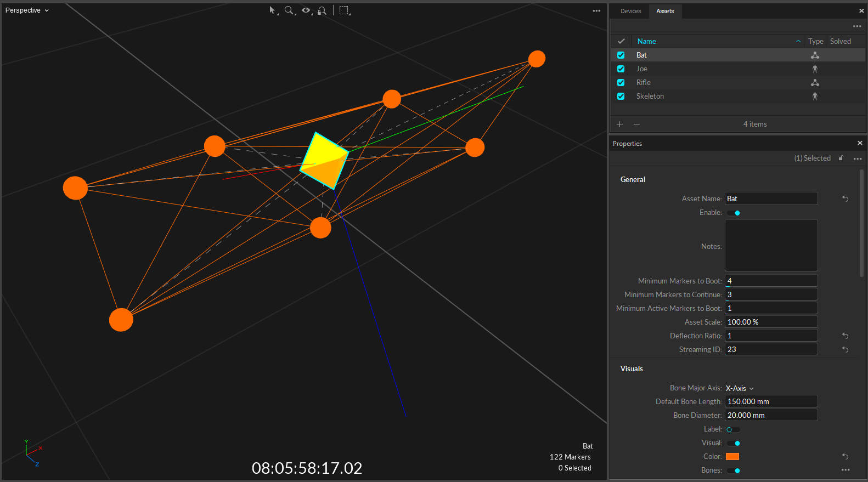
Task: Uncheck the Joe asset checkbox
Action: (621, 69)
